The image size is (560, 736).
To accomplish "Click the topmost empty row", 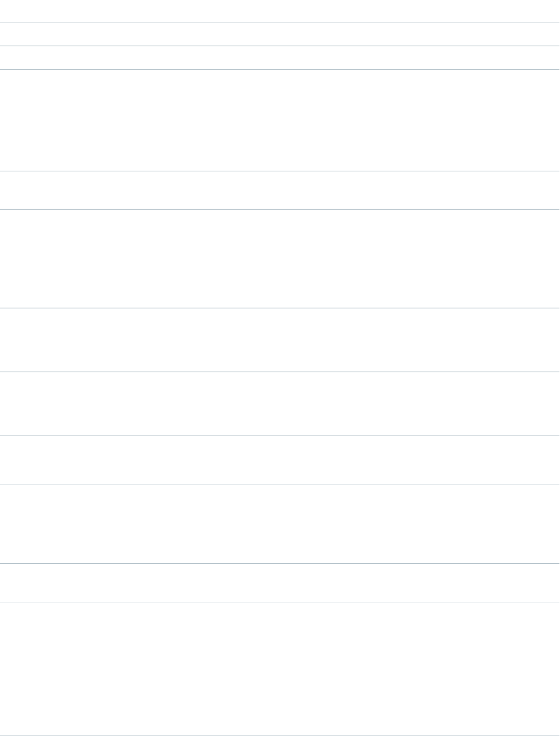I will click(280, 11).
